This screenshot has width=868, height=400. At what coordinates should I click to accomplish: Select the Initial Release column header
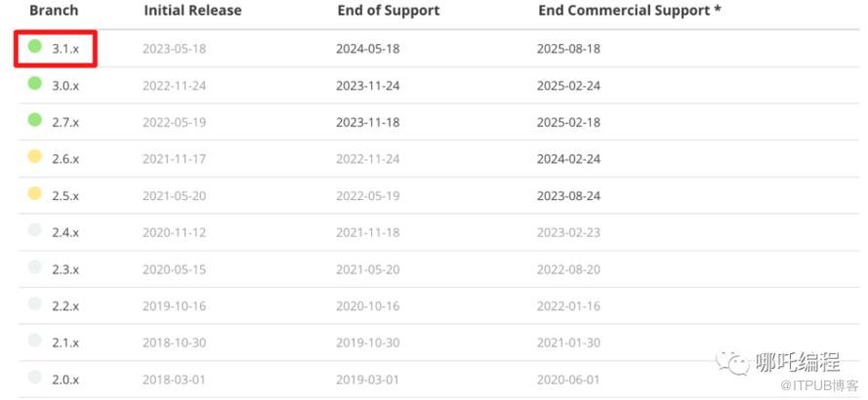click(x=192, y=11)
